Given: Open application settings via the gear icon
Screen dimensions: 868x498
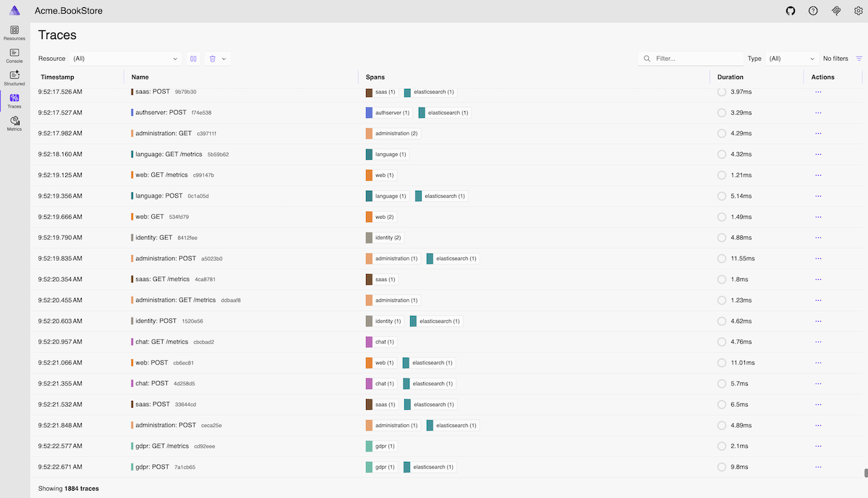Looking at the screenshot, I should pyautogui.click(x=857, y=11).
